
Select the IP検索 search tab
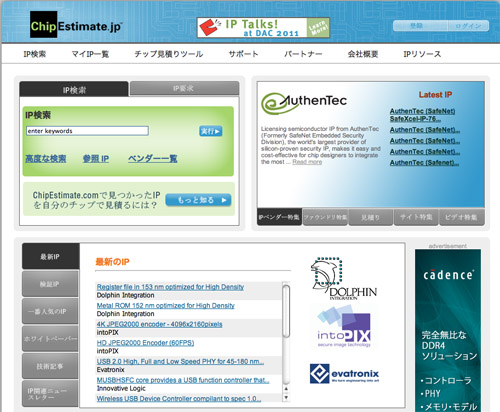point(74,89)
